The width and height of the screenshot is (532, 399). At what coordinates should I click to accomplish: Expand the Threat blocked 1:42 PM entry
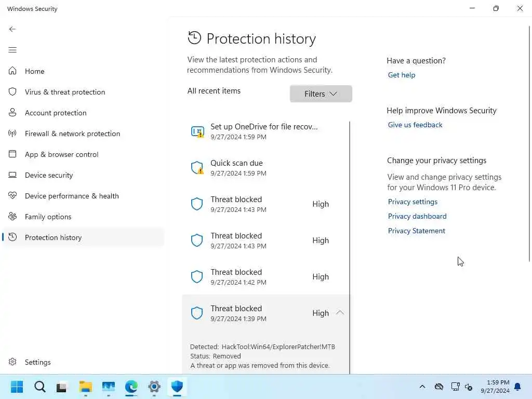point(265,277)
